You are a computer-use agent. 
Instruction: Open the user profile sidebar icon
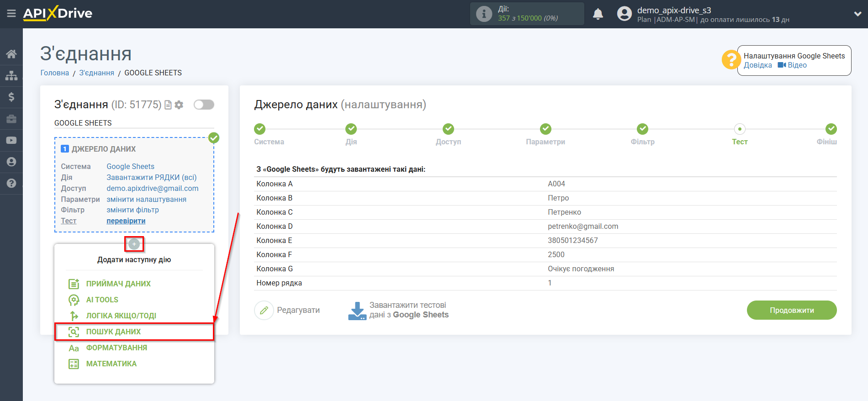(x=11, y=162)
